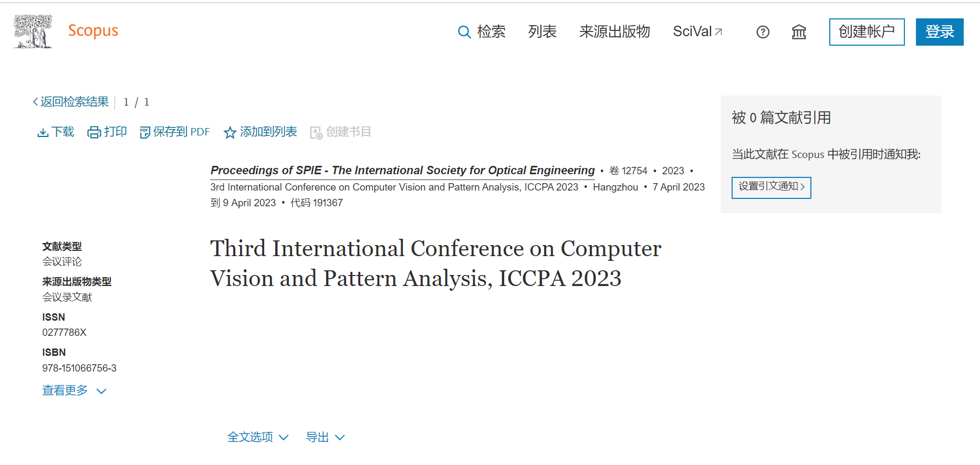This screenshot has width=980, height=465.
Task: Click the institution building icon
Action: point(799,32)
